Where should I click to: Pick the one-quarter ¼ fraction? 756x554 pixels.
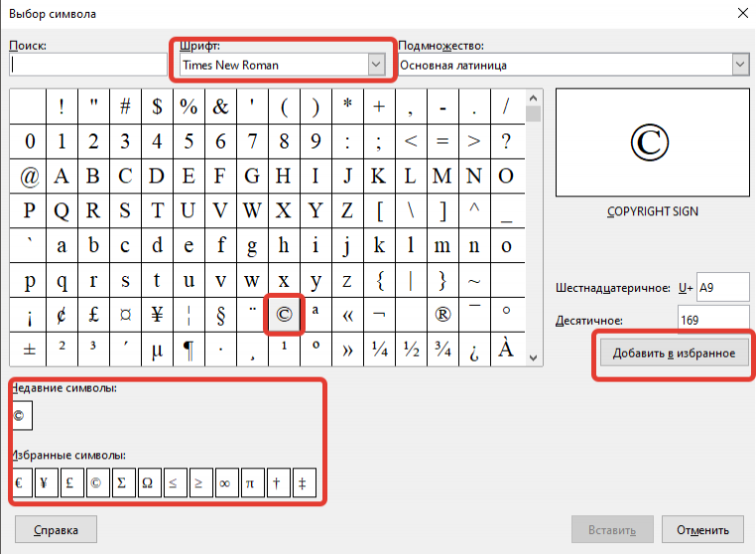379,349
